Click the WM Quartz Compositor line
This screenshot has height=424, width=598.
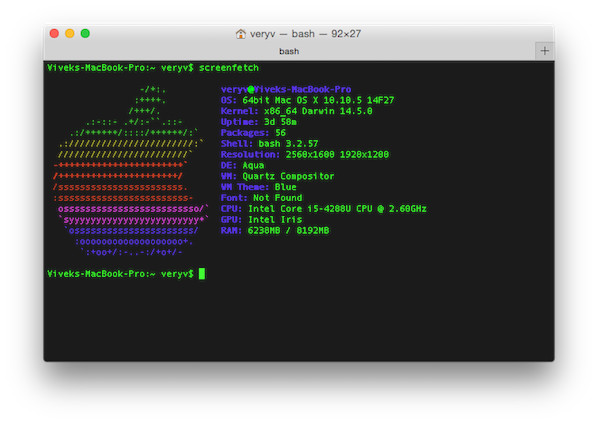[277, 176]
